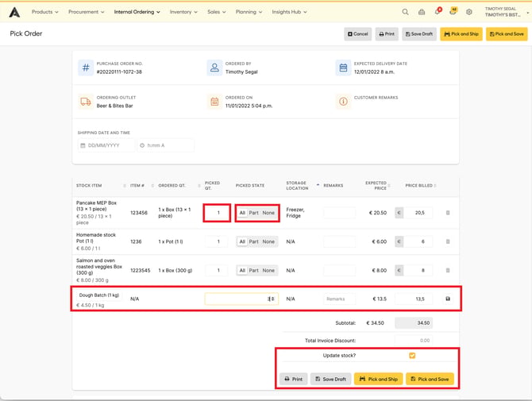Click the top Save Draft button
This screenshot has height=401, width=532.
[419, 34]
